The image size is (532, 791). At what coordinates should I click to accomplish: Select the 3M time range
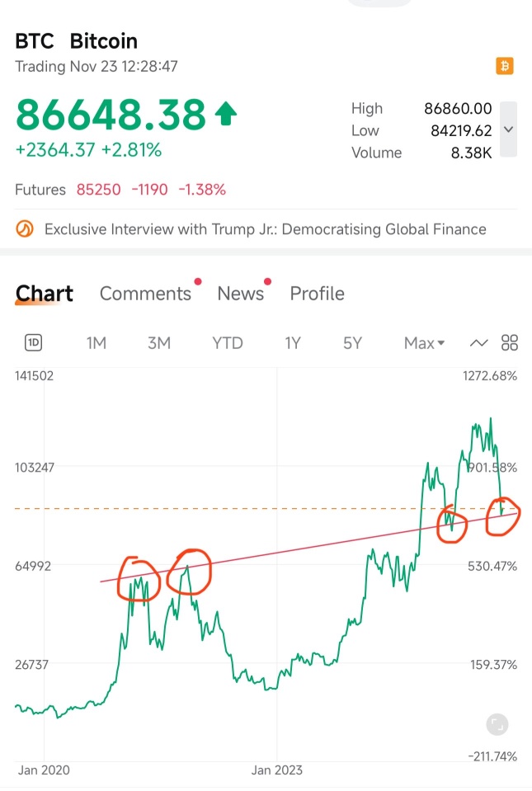159,343
